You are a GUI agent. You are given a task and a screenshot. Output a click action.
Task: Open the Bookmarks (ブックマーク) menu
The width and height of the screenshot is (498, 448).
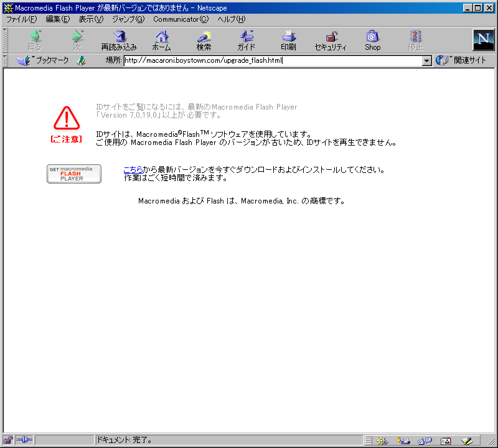point(42,60)
